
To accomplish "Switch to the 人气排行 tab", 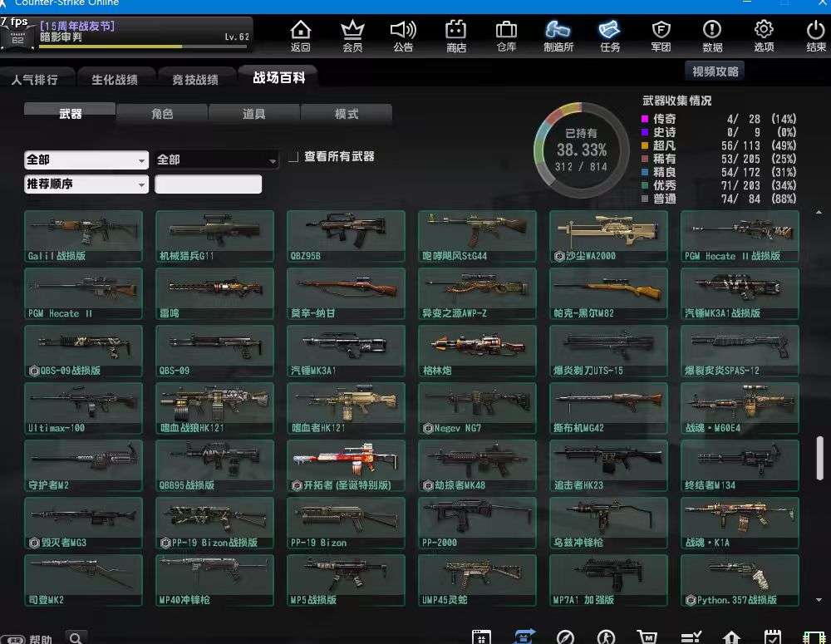I will [36, 80].
